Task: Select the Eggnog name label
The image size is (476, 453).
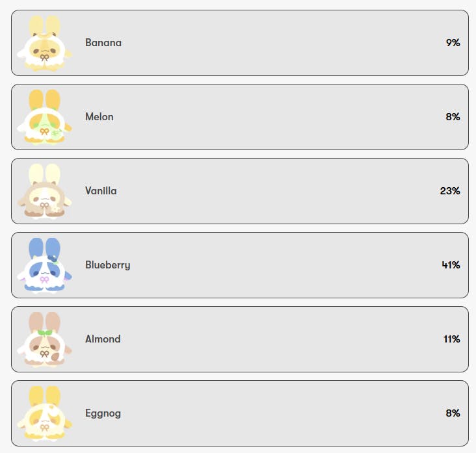Action: coord(103,413)
